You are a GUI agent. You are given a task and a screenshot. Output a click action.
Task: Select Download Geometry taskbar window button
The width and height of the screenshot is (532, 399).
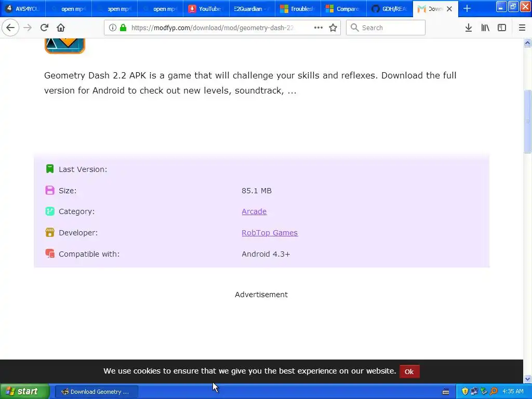pyautogui.click(x=97, y=392)
